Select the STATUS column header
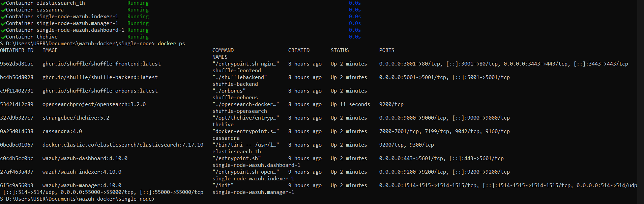Viewport: 644px width, 204px height. tap(340, 50)
